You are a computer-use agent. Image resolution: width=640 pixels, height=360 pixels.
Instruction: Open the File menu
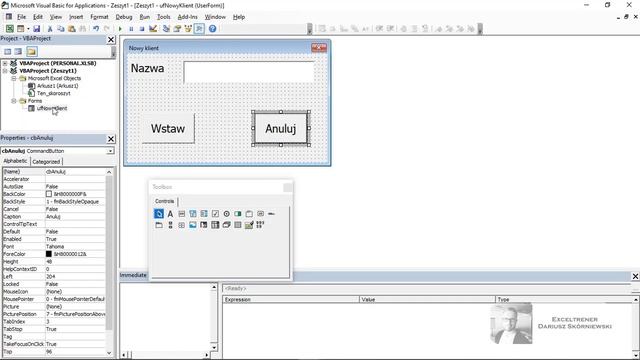(21, 17)
